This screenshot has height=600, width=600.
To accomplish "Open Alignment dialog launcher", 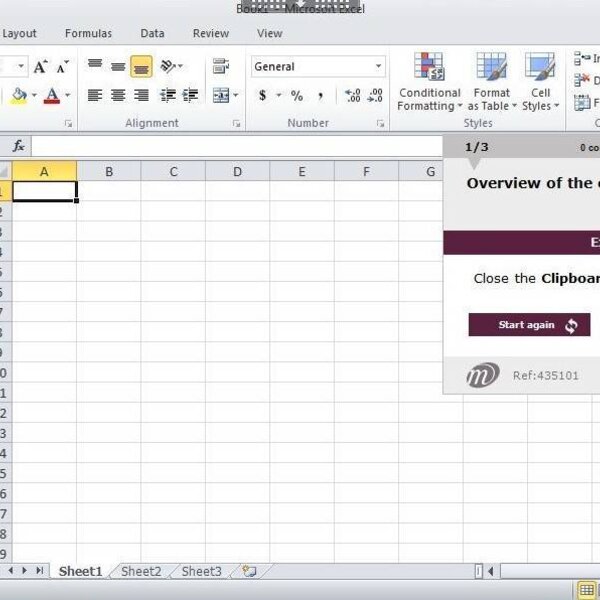I will point(236,123).
